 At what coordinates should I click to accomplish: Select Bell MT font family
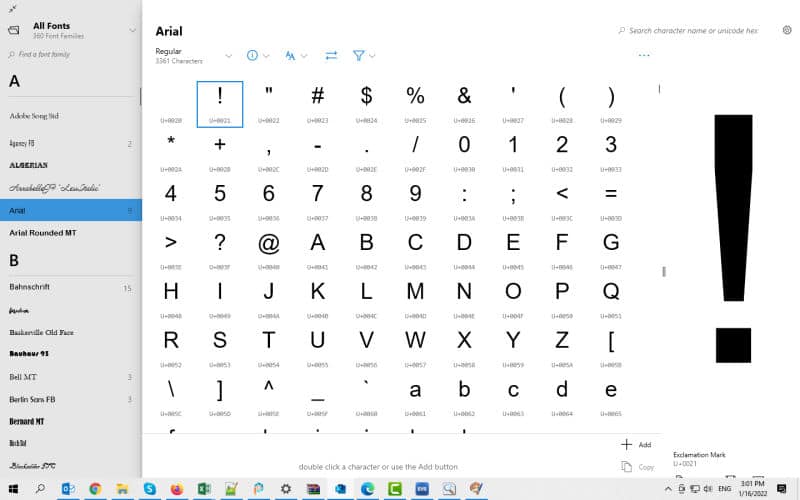[x=71, y=377]
